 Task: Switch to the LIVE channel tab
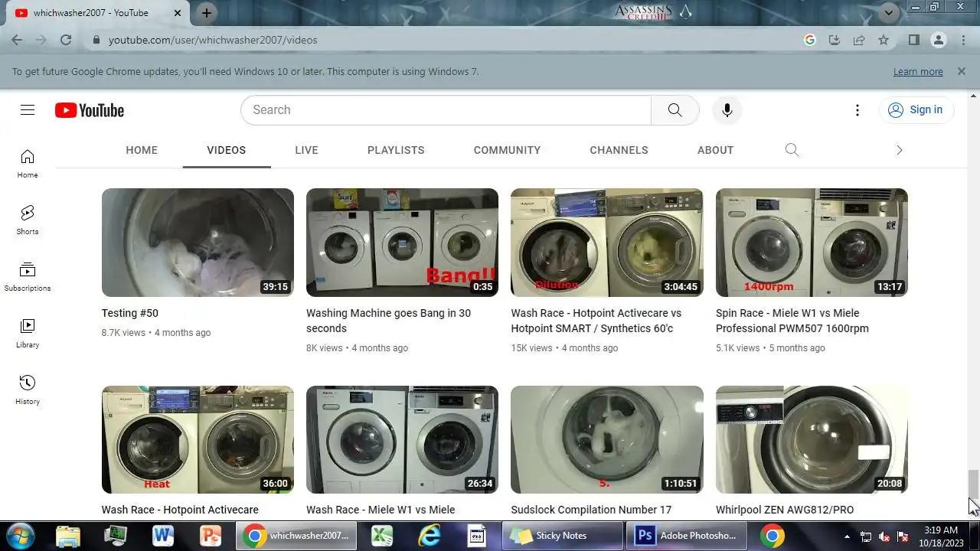(306, 150)
